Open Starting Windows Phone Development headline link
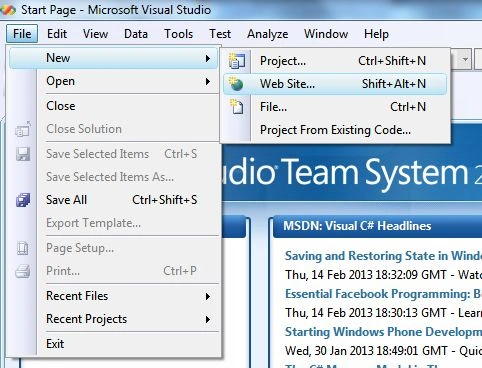This screenshot has height=368, width=482. (383, 332)
